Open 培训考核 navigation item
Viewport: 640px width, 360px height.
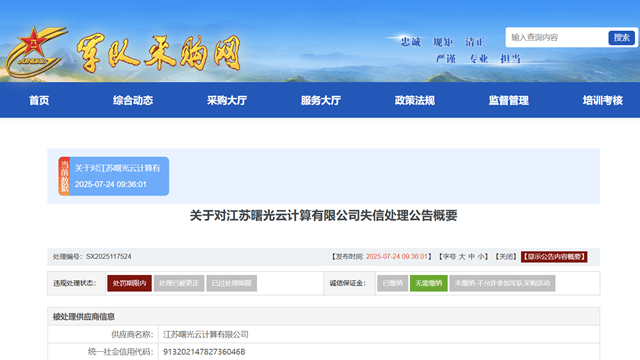[x=603, y=100]
